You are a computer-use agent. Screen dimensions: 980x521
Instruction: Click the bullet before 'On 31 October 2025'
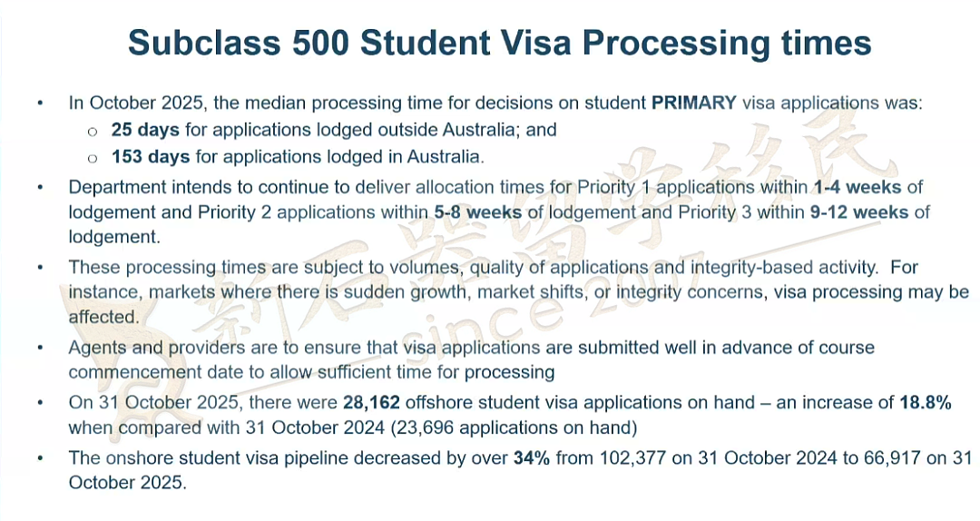(x=41, y=403)
